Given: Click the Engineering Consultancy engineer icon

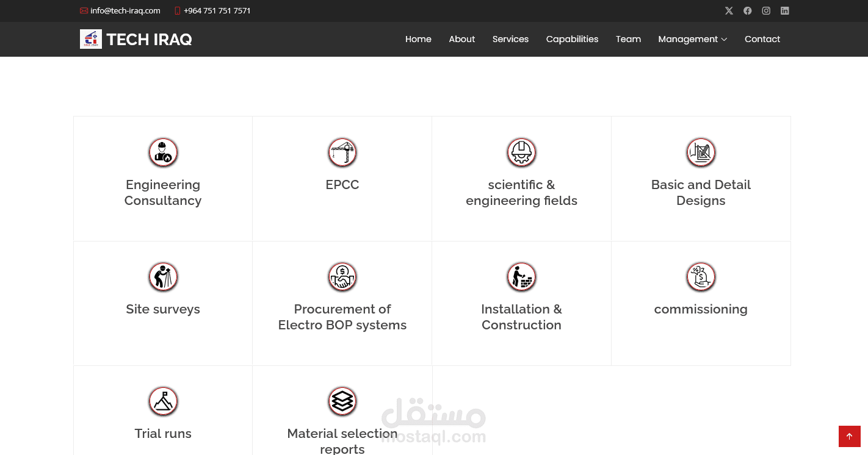Looking at the screenshot, I should point(163,152).
